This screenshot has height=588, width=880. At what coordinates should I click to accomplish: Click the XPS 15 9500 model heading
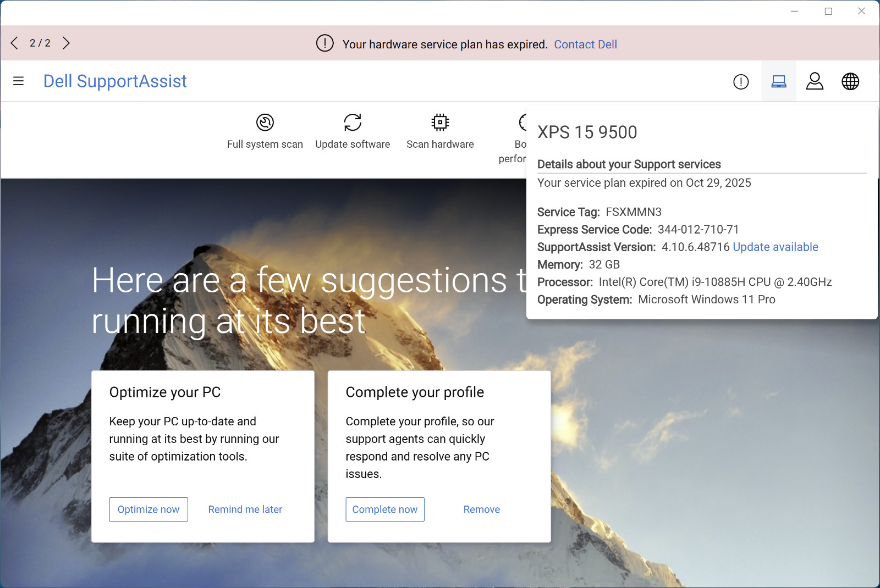click(x=587, y=132)
